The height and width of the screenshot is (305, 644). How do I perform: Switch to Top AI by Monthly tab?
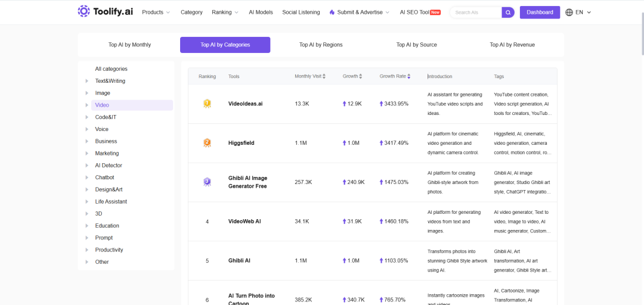[130, 45]
